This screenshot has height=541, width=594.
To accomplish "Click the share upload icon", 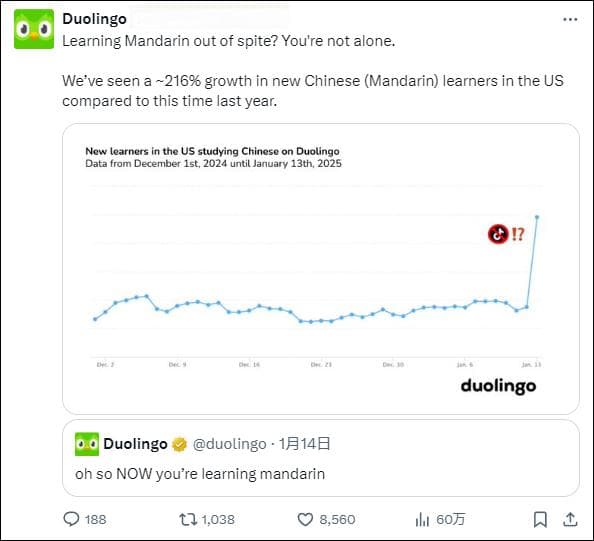I will [569, 519].
